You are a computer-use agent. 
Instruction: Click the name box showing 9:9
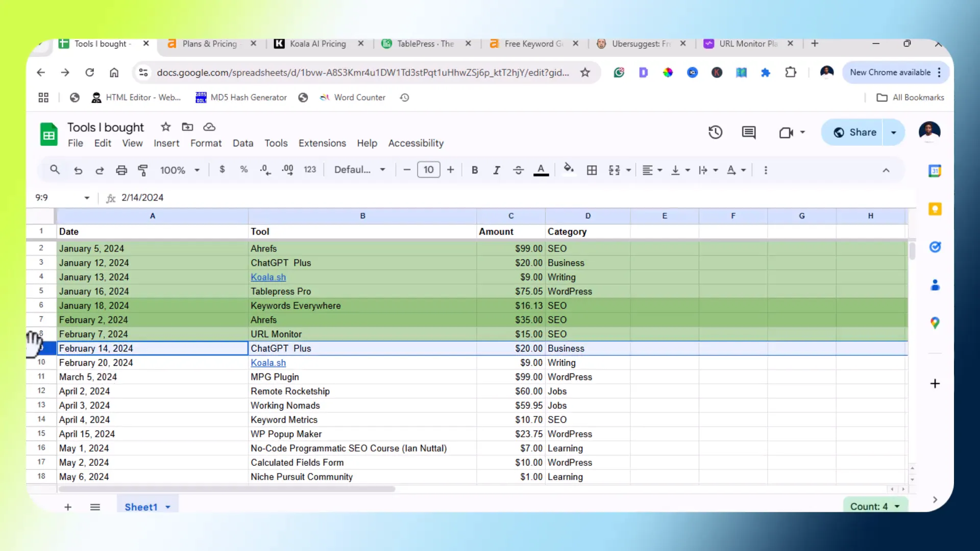(x=61, y=197)
